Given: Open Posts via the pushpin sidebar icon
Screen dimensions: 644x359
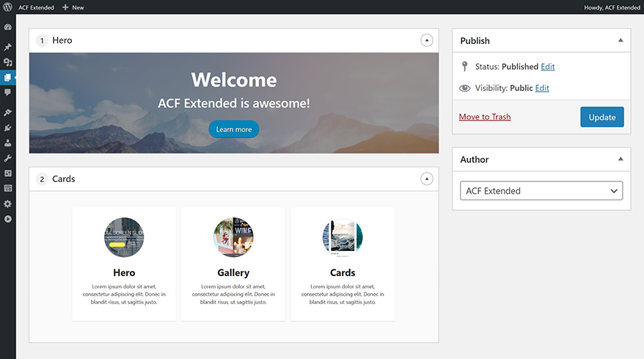Looking at the screenshot, I should [x=7, y=47].
